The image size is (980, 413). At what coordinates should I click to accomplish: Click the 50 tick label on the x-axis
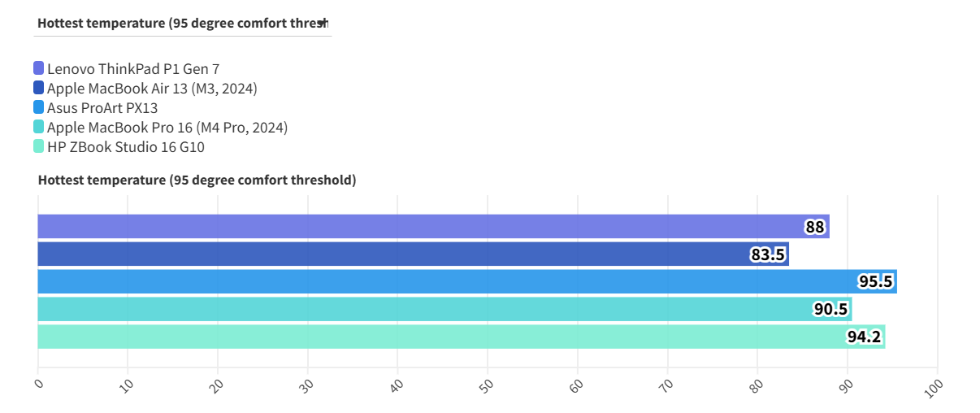[x=487, y=387]
